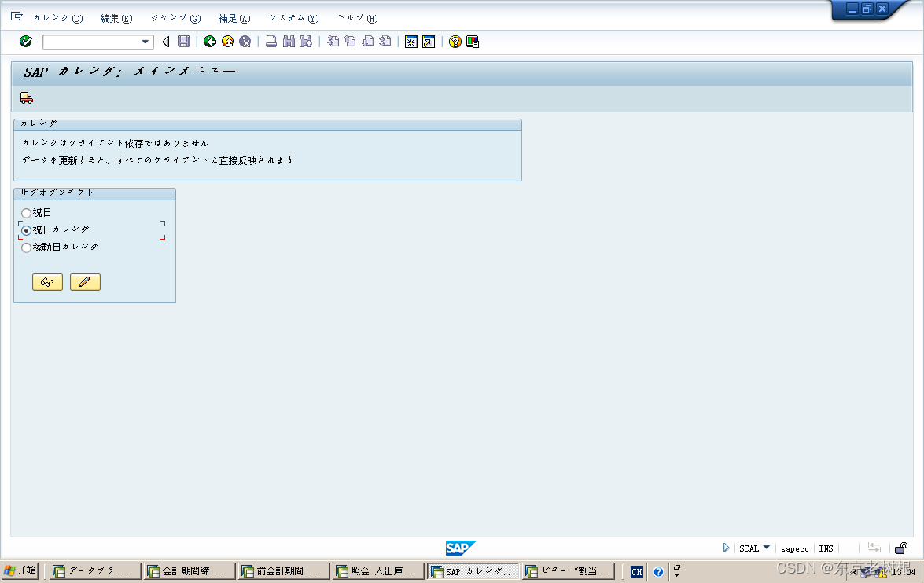This screenshot has width=924, height=583.
Task: Open the システム(Y) menu
Action: [293, 18]
